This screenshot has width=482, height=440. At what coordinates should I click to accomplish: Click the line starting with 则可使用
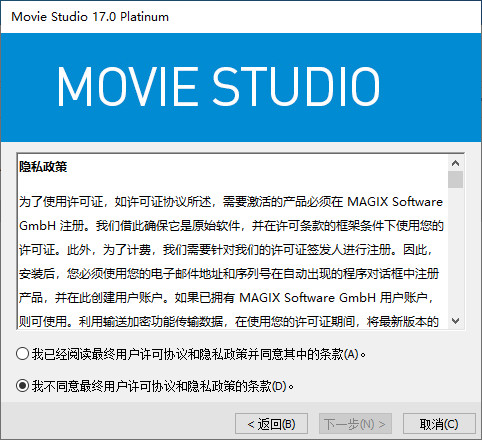[x=229, y=322]
